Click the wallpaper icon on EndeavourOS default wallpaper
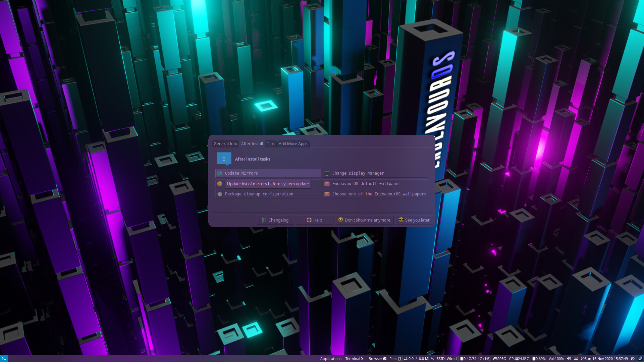644x362 pixels. [x=327, y=183]
